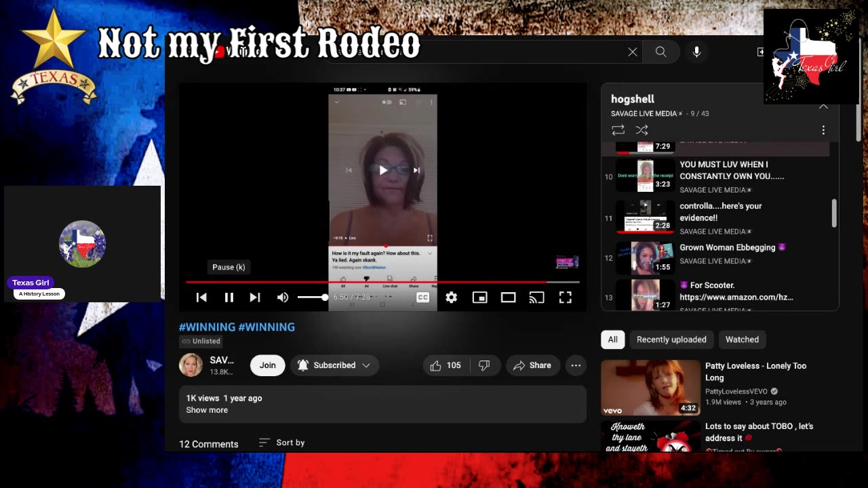Viewport: 868px width, 488px height.
Task: Click the Share button
Action: (532, 365)
